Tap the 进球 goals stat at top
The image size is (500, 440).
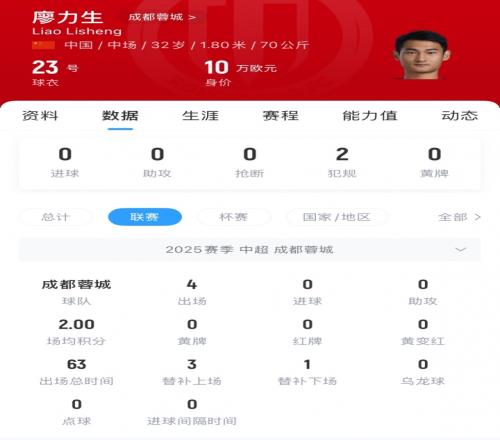point(65,162)
